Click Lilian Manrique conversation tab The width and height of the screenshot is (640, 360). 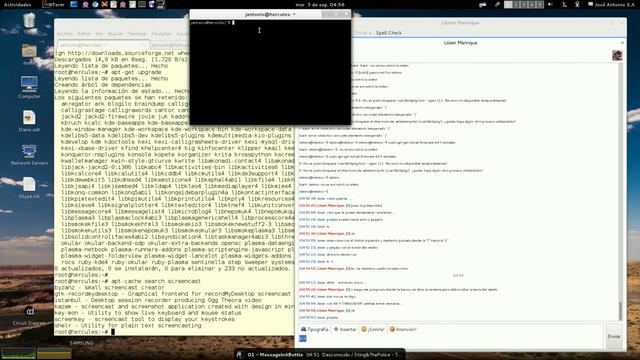(460, 43)
